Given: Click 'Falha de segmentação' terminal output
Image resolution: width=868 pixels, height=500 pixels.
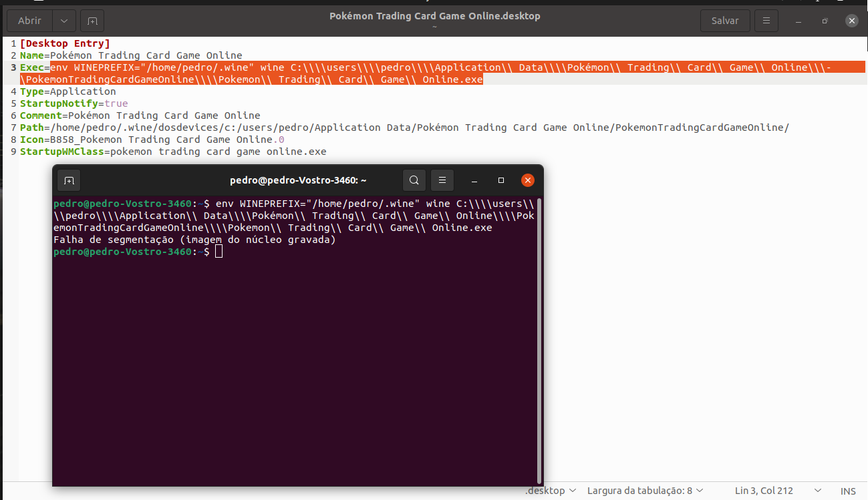Looking at the screenshot, I should point(194,240).
